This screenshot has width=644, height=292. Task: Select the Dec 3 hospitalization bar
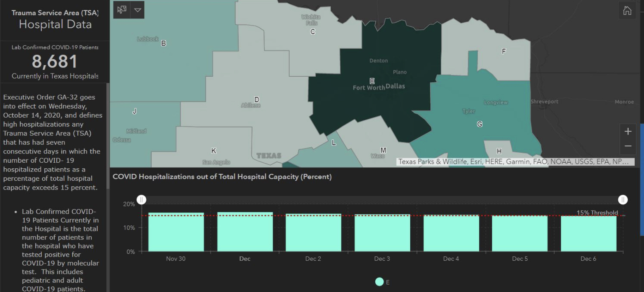[382, 233]
